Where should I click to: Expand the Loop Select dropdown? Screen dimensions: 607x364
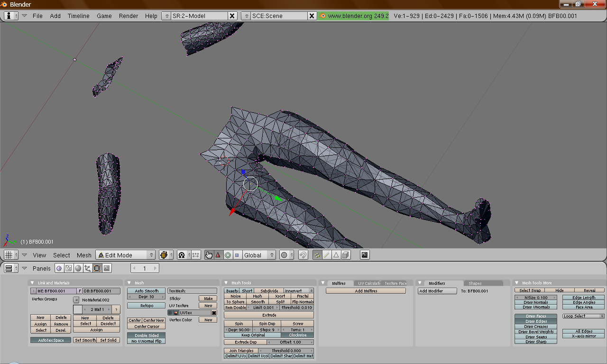(583, 316)
